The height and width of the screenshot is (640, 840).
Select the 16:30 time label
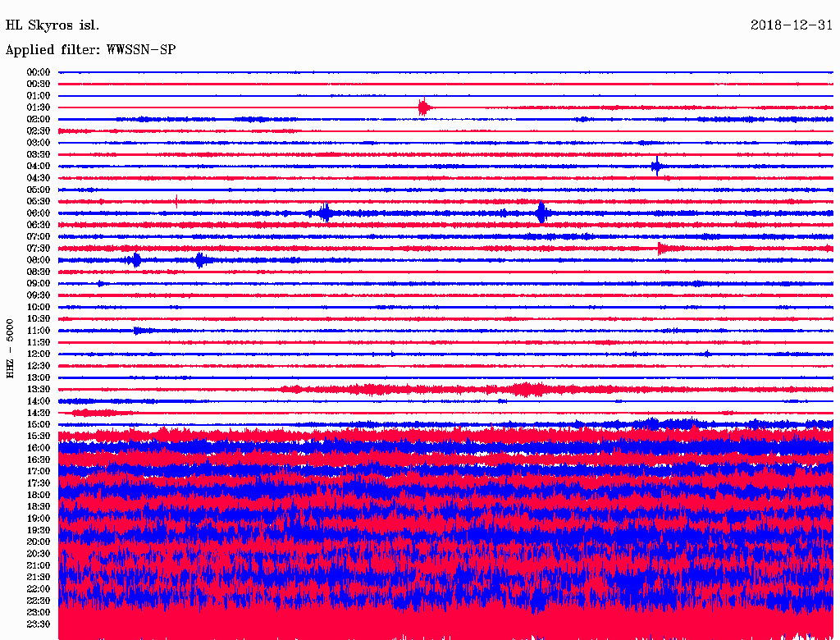pos(39,460)
